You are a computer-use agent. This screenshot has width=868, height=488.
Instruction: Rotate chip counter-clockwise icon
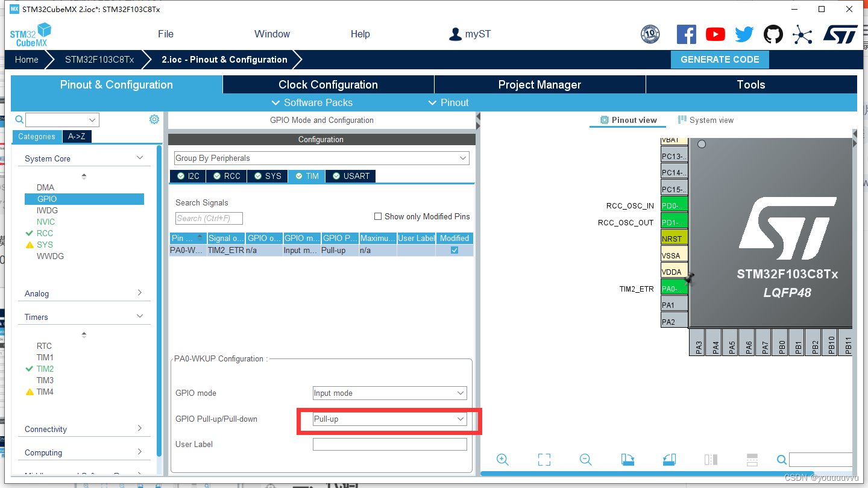[x=668, y=460]
